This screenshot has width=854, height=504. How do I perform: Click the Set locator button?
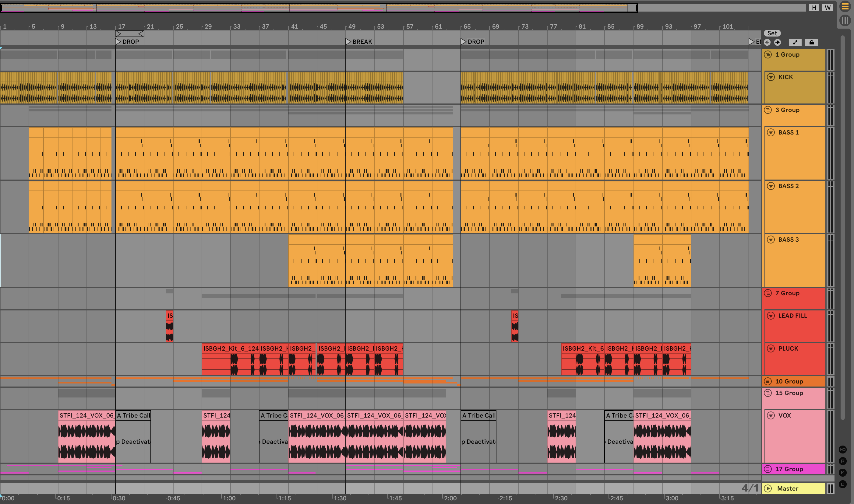tap(772, 33)
